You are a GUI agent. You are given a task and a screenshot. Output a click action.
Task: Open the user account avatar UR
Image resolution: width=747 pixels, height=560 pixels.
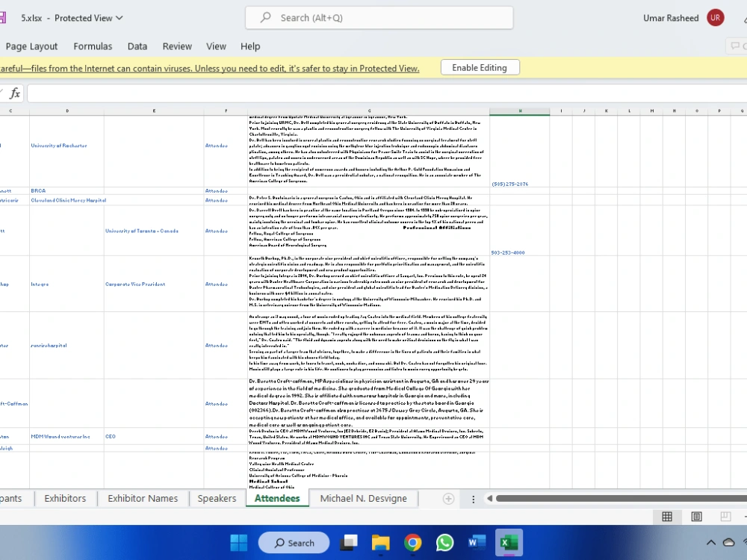click(x=715, y=18)
